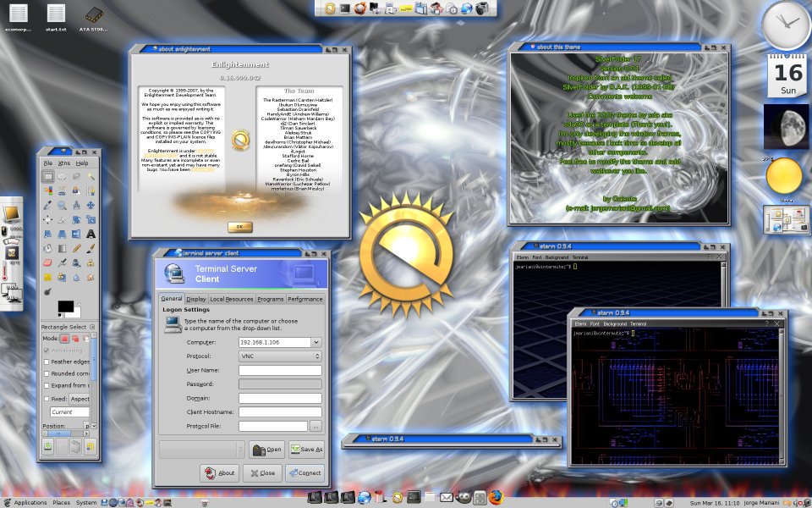Switch to the Performance tab
The image size is (812, 508).
[x=305, y=299]
